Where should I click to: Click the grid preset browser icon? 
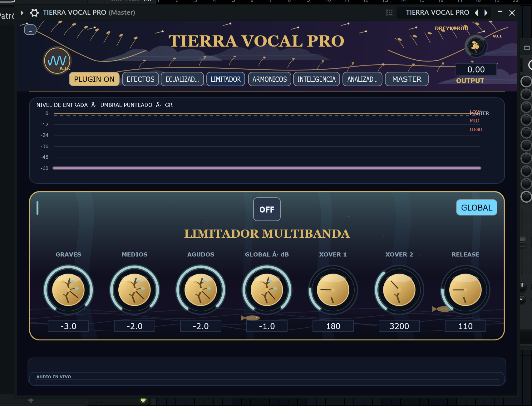tap(389, 12)
